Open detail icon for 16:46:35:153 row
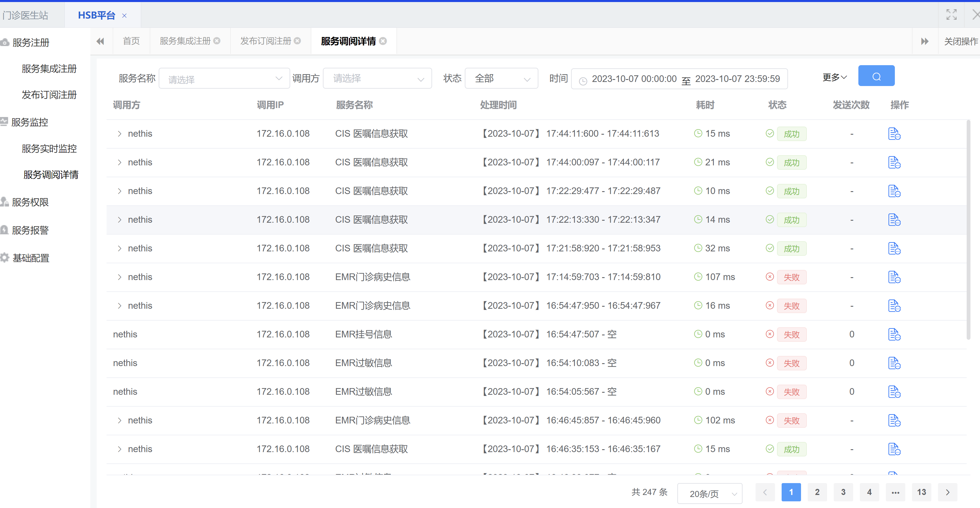This screenshot has height=508, width=980. pos(894,449)
